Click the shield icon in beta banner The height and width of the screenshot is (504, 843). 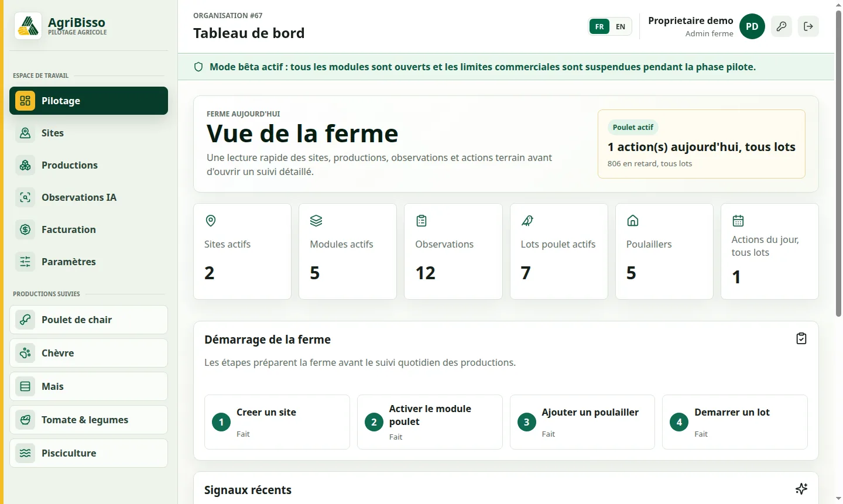[x=198, y=67]
